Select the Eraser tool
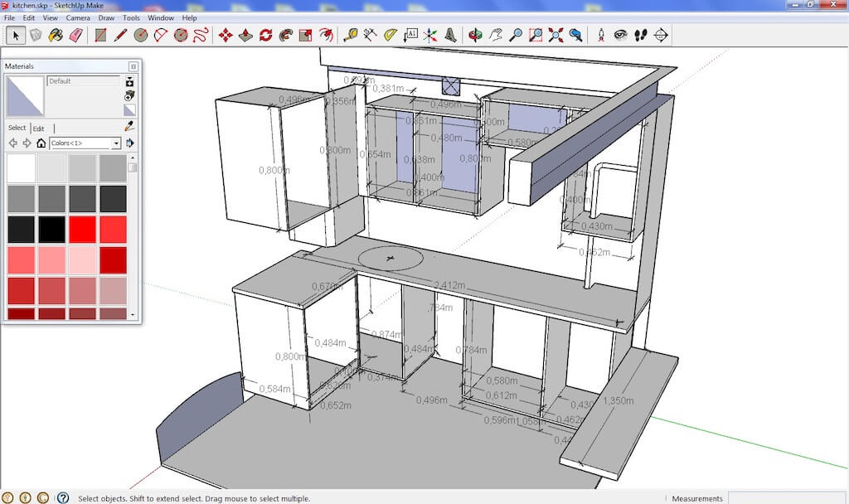 tap(76, 35)
